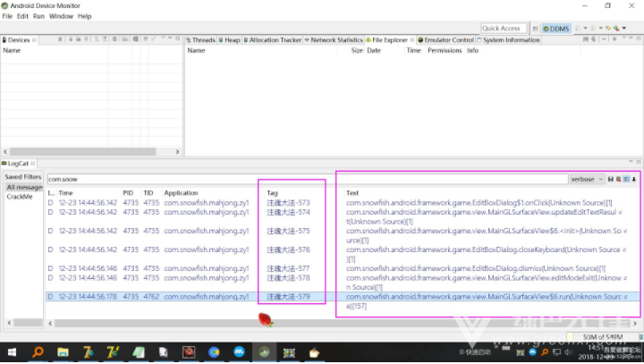Image resolution: width=644 pixels, height=364 pixels.
Task: Open the verbose log level dropdown
Action: click(x=587, y=179)
